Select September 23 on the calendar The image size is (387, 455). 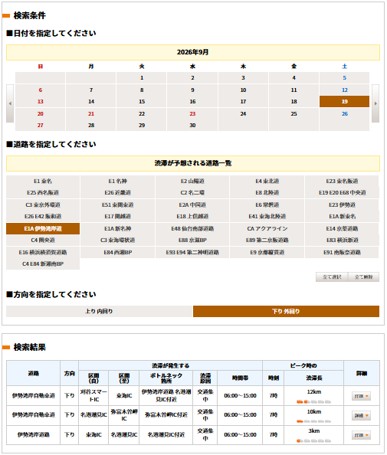point(192,114)
